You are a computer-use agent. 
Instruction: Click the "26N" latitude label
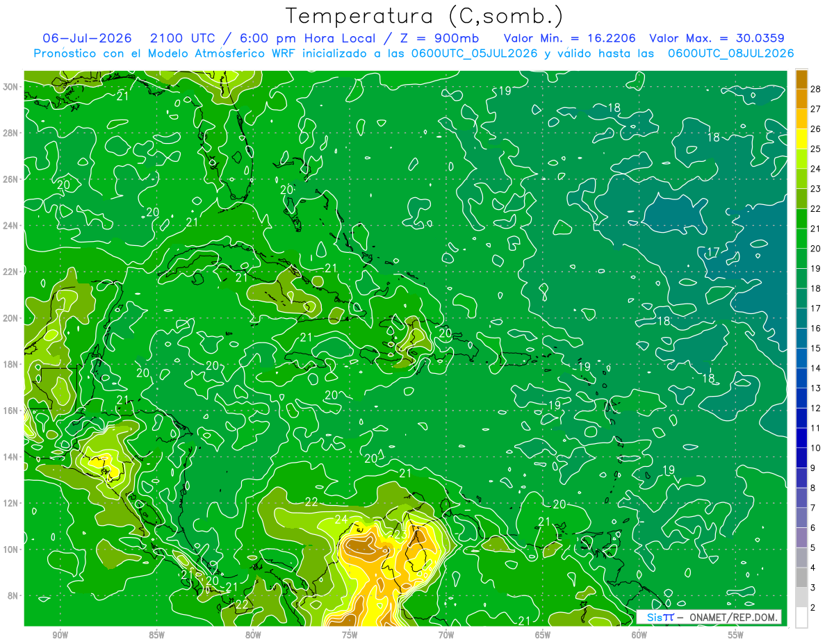11,179
